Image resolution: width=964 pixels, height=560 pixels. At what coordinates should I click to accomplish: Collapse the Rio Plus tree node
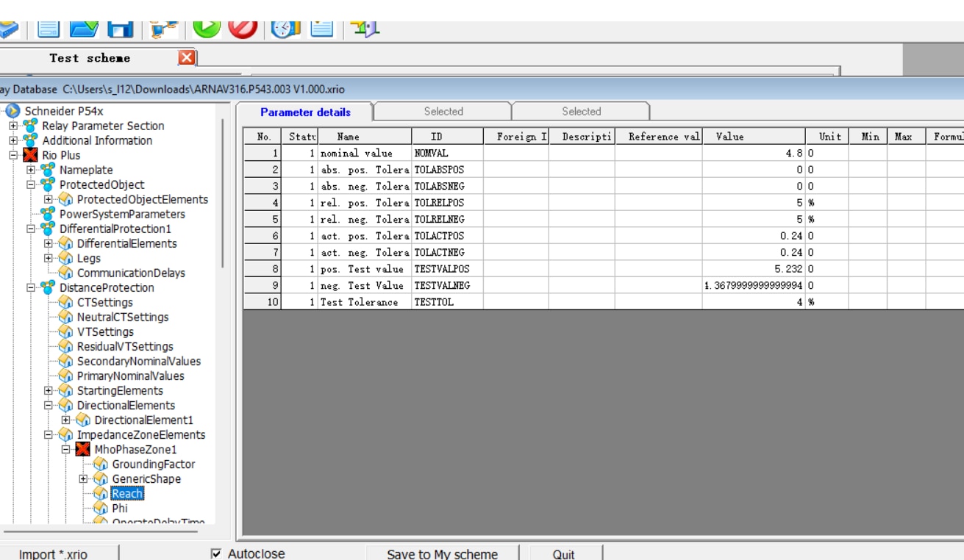pos(13,155)
